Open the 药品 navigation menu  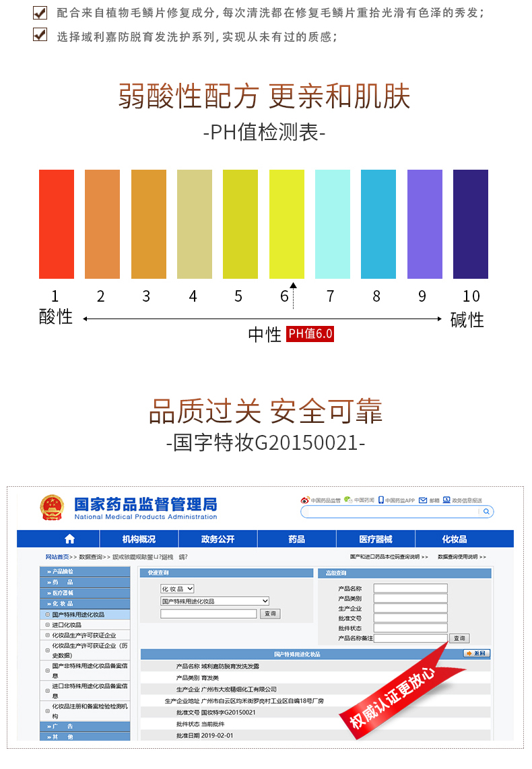(x=297, y=539)
